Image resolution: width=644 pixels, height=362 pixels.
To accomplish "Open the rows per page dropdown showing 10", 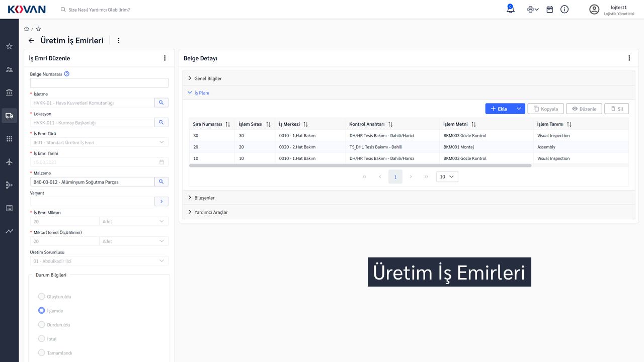I will coord(447,176).
